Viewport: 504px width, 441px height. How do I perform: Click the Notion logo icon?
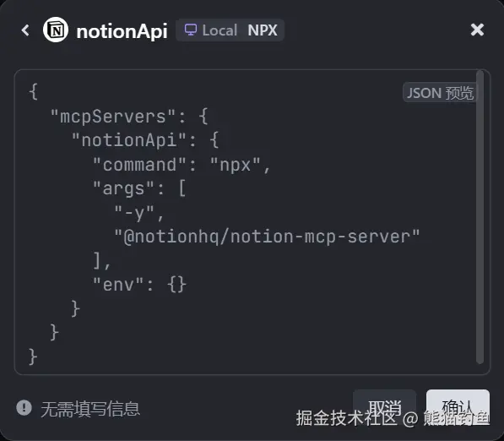[x=56, y=30]
